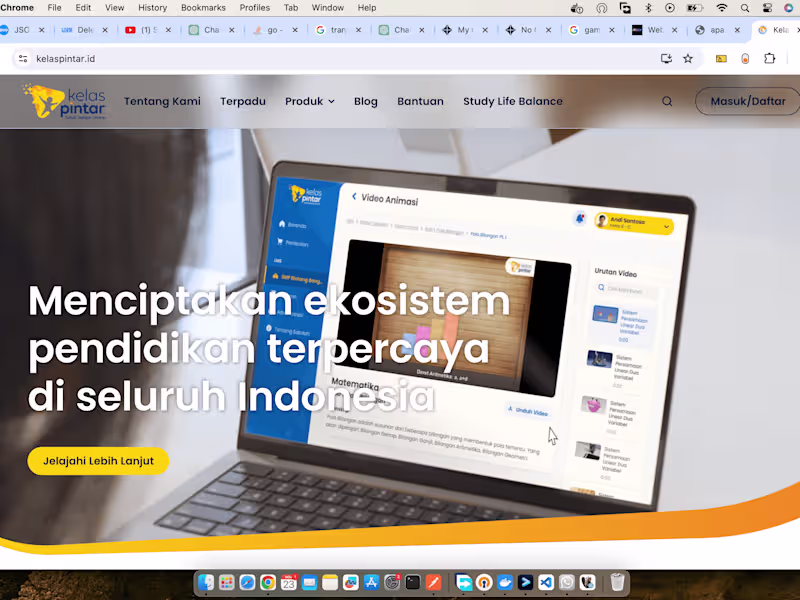Viewport: 800px width, 600px height.
Task: Close the 'Wel' tab
Action: [674, 30]
